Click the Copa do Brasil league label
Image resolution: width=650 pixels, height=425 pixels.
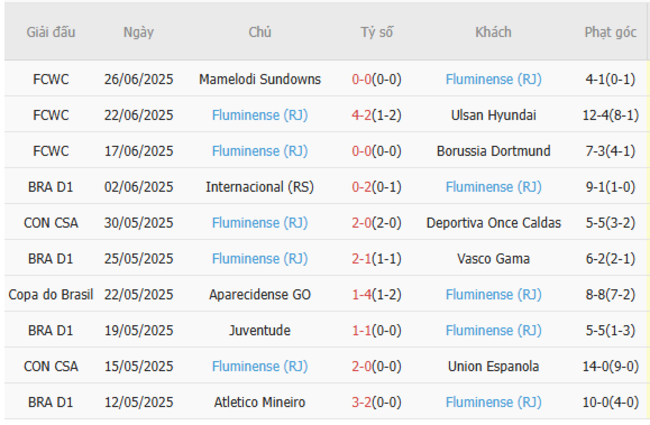click(50, 295)
